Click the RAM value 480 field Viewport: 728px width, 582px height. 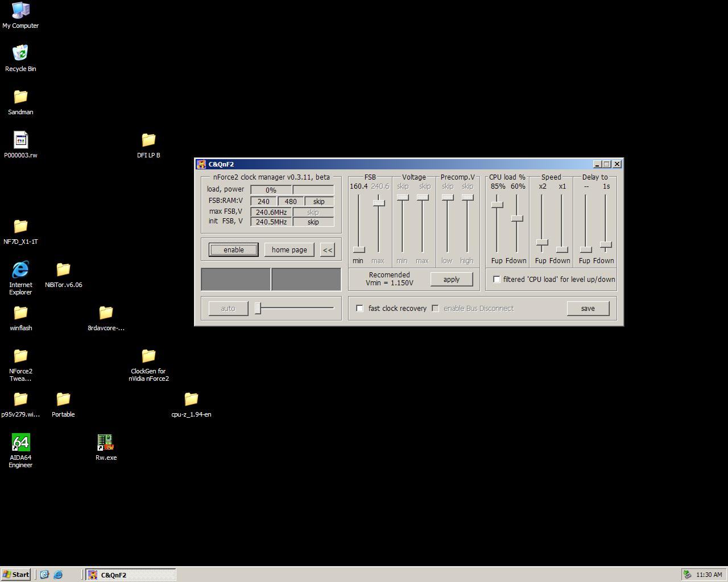point(291,201)
